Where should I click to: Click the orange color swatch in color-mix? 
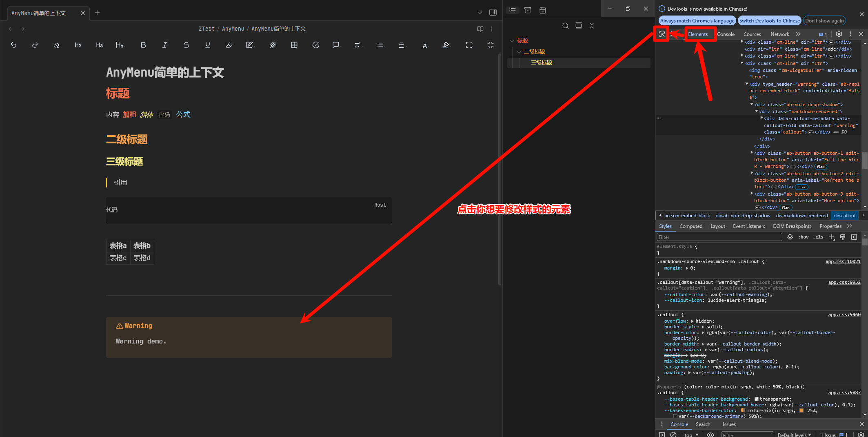pos(801,410)
